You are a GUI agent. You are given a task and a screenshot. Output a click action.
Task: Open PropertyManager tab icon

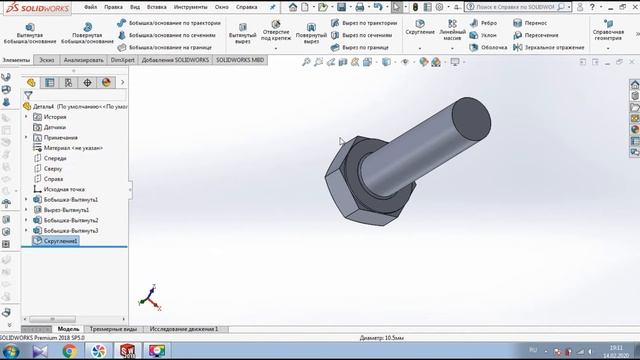(x=50, y=82)
